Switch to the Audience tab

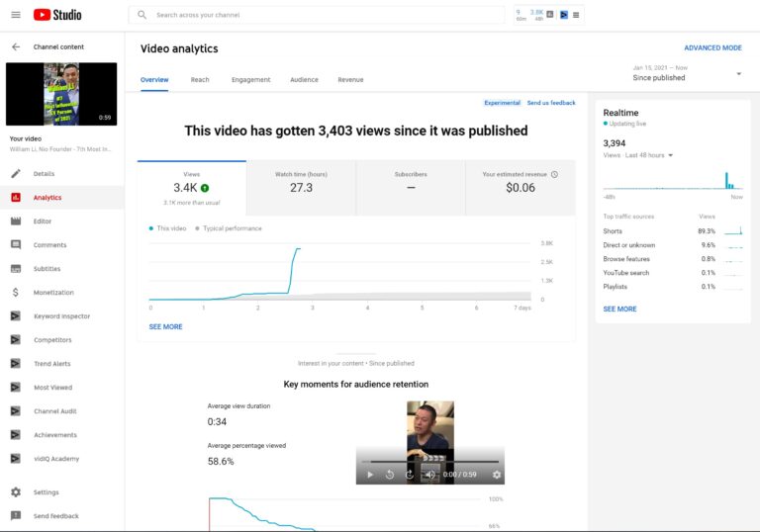(x=304, y=80)
